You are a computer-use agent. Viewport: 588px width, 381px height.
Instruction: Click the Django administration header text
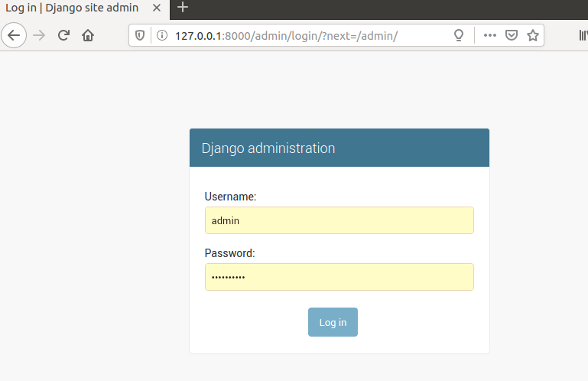[268, 148]
